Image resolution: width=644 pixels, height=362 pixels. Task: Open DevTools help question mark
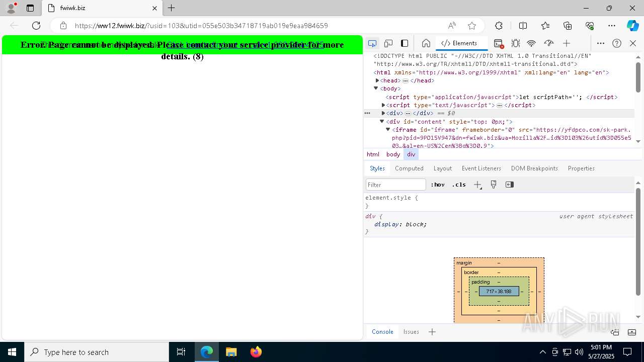point(617,43)
